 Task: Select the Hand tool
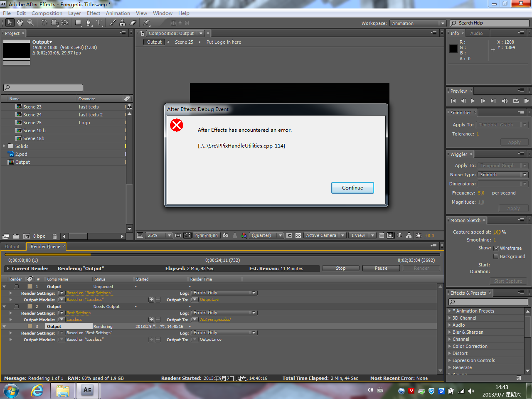20,23
